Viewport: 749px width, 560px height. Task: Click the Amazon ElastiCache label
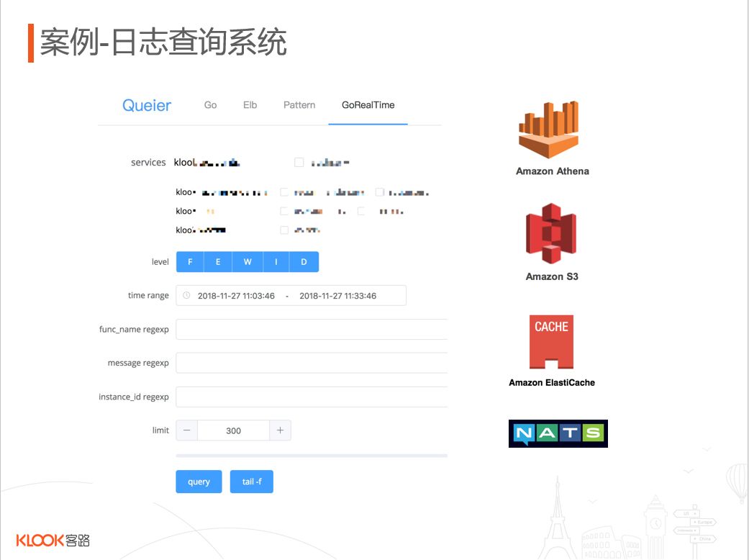click(x=552, y=383)
